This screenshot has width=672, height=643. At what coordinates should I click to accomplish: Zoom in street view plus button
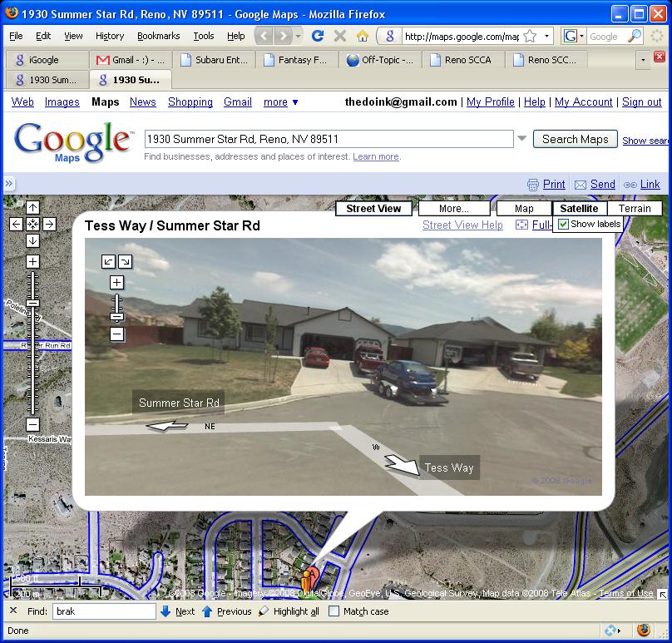117,283
